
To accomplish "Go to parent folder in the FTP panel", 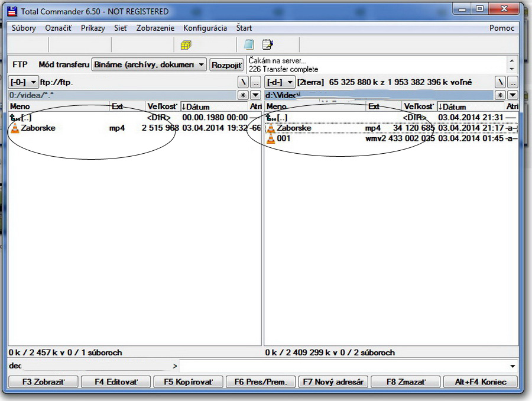I will tap(21, 118).
